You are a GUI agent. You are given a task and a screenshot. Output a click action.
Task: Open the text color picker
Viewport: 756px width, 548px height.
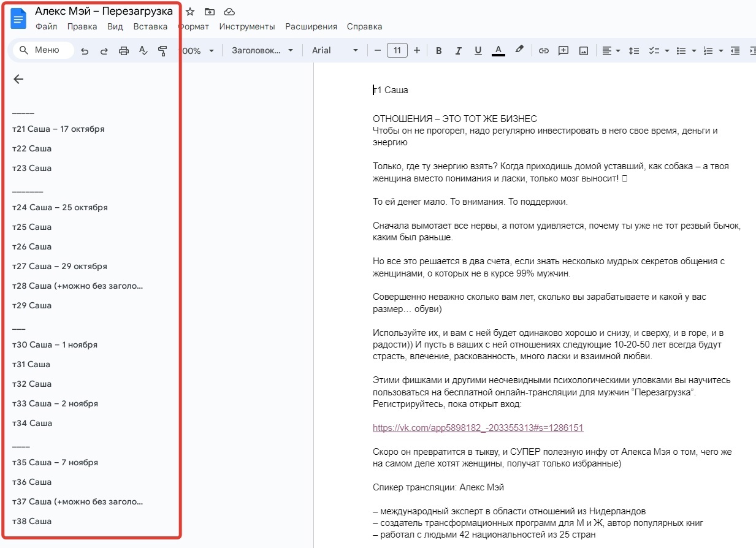pyautogui.click(x=498, y=51)
